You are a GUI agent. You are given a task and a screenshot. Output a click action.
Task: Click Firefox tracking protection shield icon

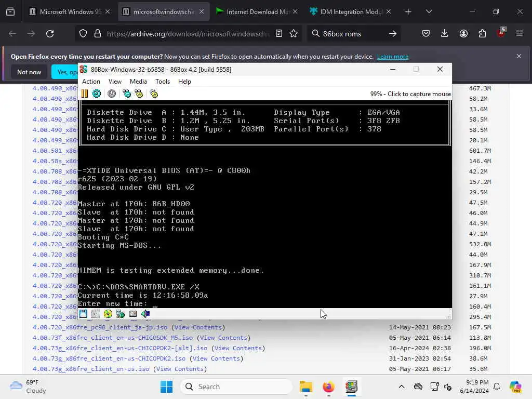click(83, 34)
